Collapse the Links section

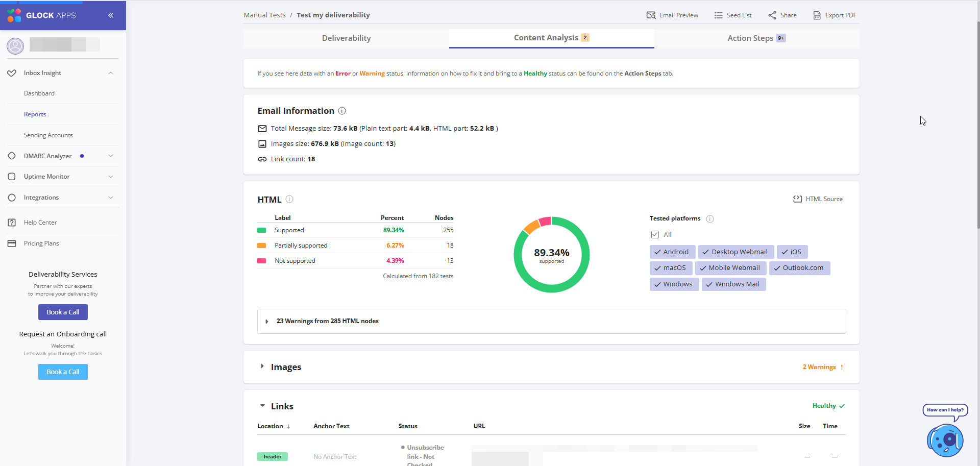tap(262, 406)
